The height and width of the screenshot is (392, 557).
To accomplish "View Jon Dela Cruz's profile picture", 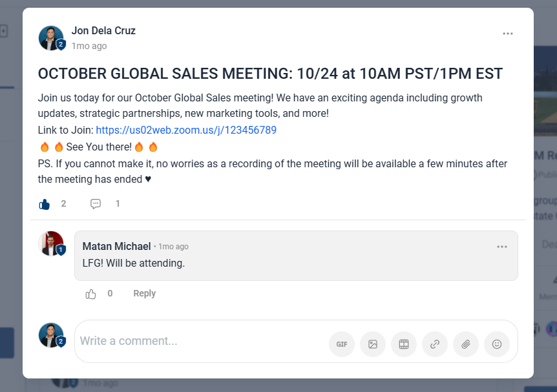I will point(51,37).
